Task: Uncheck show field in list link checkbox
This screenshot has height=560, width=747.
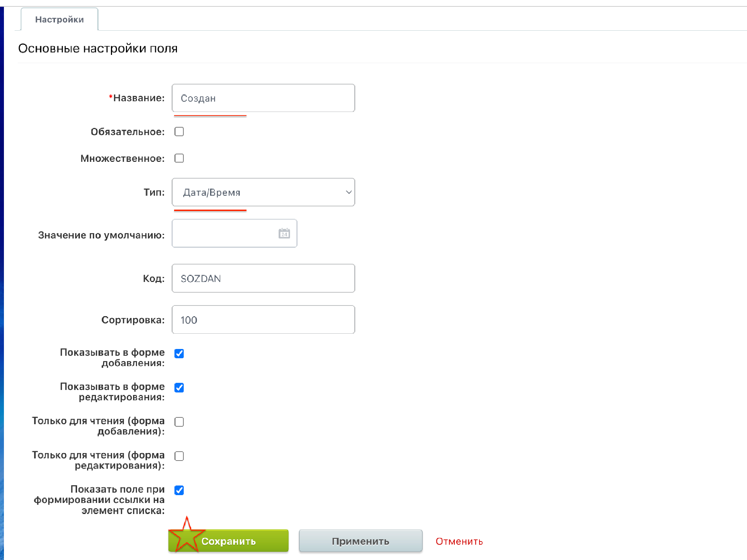Action: click(x=179, y=490)
